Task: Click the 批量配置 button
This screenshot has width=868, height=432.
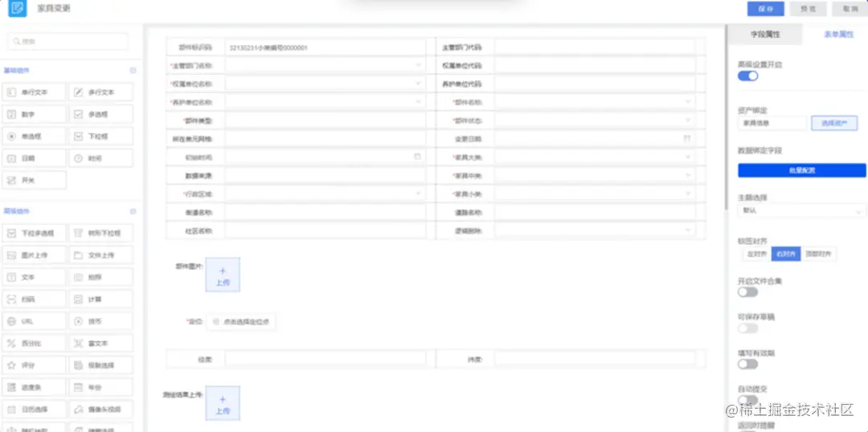Action: [x=801, y=170]
